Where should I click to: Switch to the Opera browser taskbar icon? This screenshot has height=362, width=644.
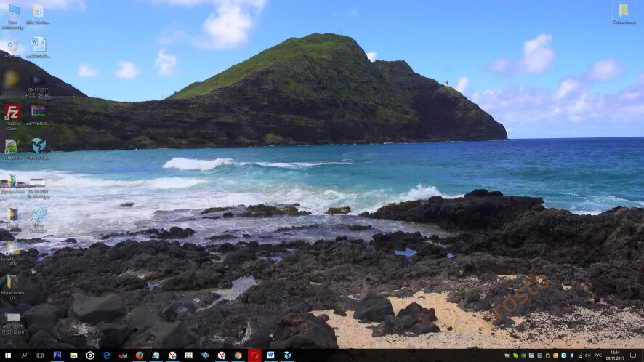(254, 355)
